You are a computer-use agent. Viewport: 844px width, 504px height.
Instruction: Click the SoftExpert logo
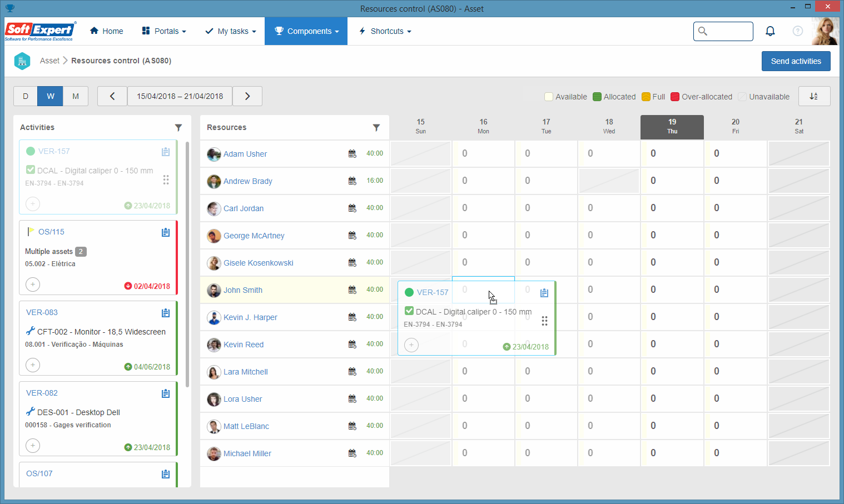coord(40,31)
